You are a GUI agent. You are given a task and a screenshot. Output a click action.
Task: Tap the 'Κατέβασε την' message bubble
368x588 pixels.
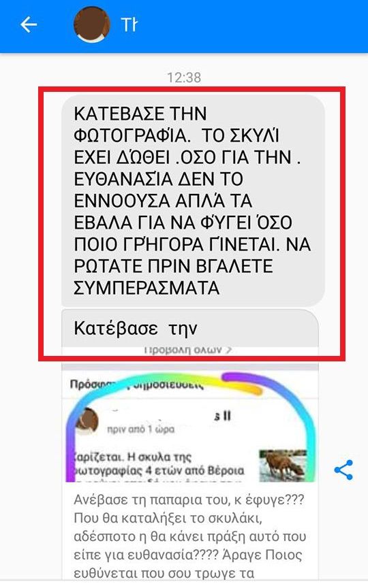click(190, 328)
